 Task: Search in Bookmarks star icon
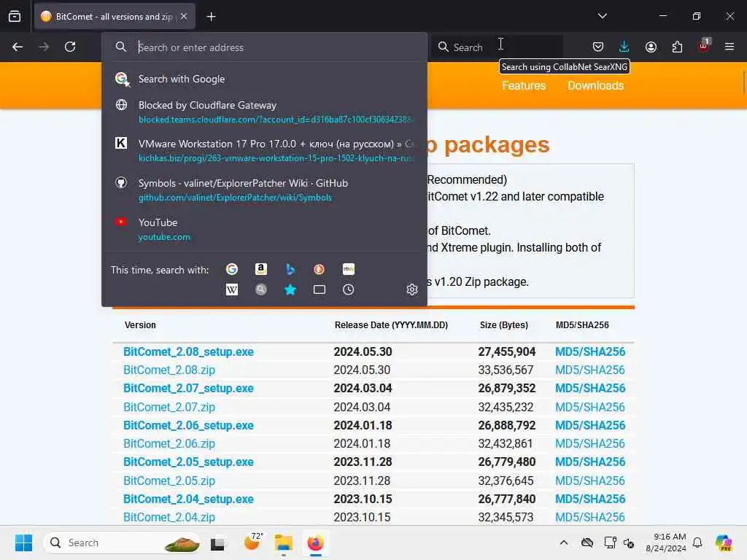290,289
